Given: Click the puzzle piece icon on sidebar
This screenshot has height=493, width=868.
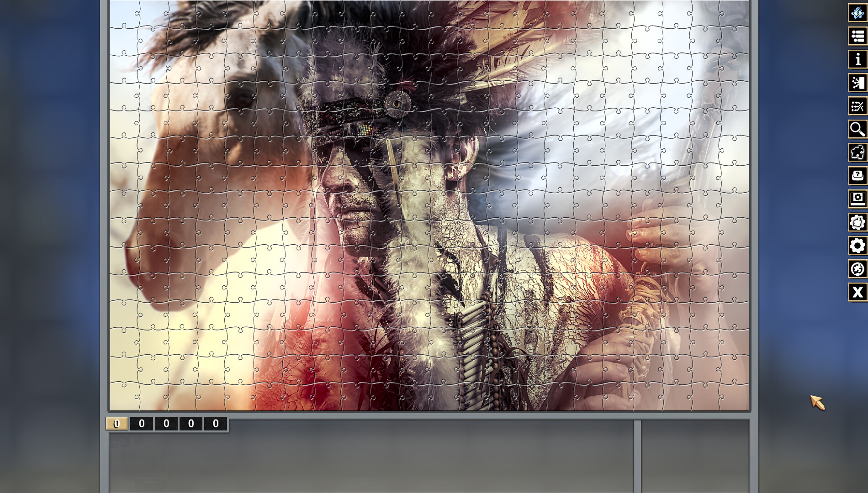Looking at the screenshot, I should 858,152.
